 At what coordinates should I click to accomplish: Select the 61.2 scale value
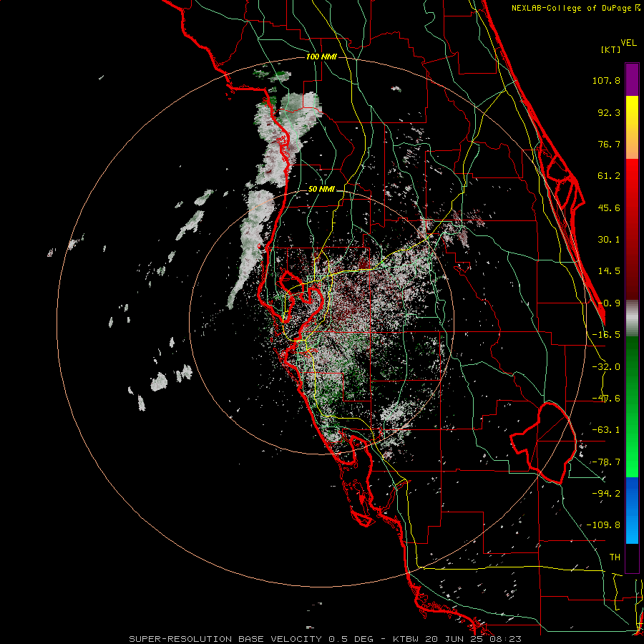point(609,176)
